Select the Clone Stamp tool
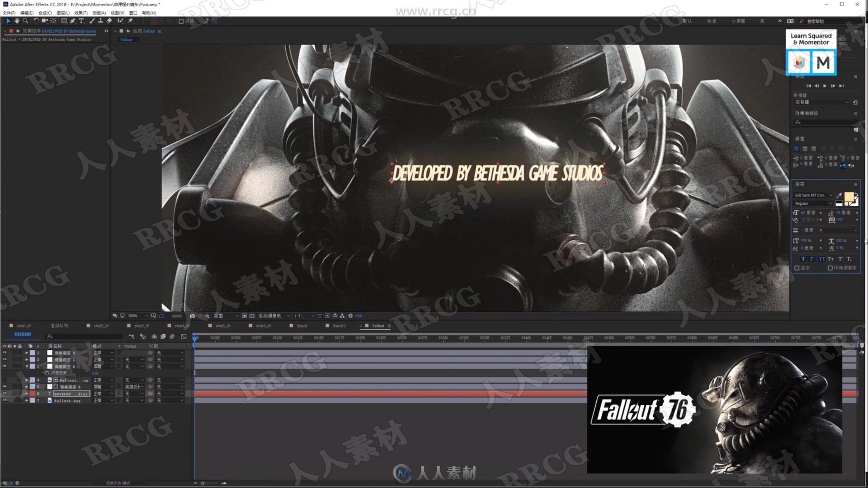Viewport: 868px width, 488px height. coord(100,21)
